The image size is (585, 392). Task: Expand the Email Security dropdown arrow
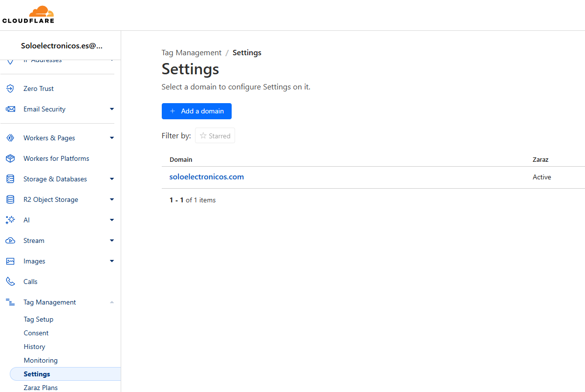tap(111, 109)
